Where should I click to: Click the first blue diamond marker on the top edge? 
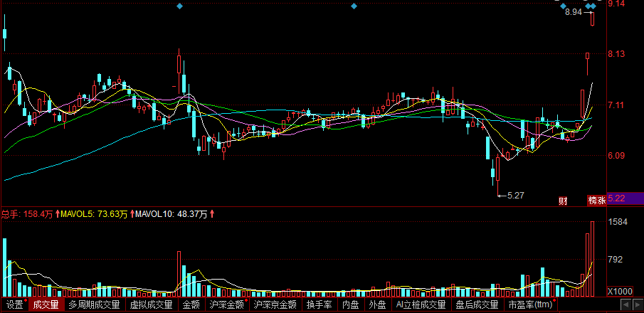pos(179,6)
